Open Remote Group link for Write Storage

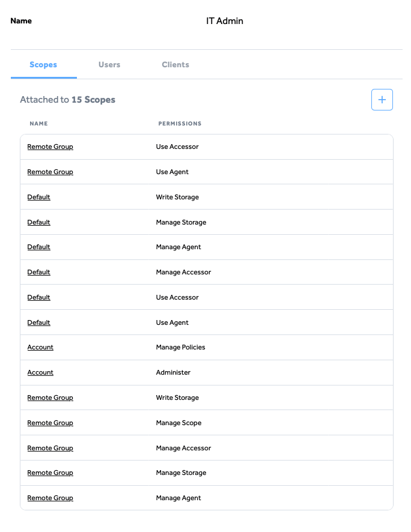pyautogui.click(x=50, y=397)
